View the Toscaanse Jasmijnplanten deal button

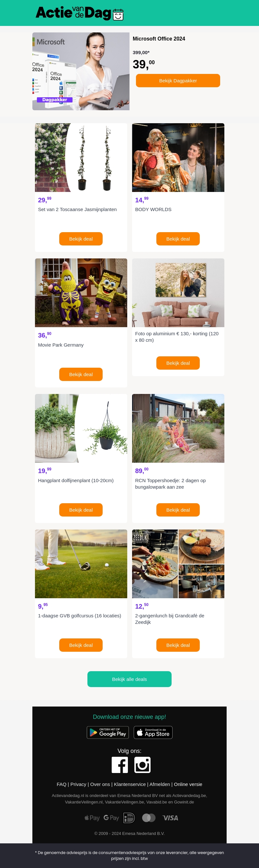pyautogui.click(x=81, y=239)
